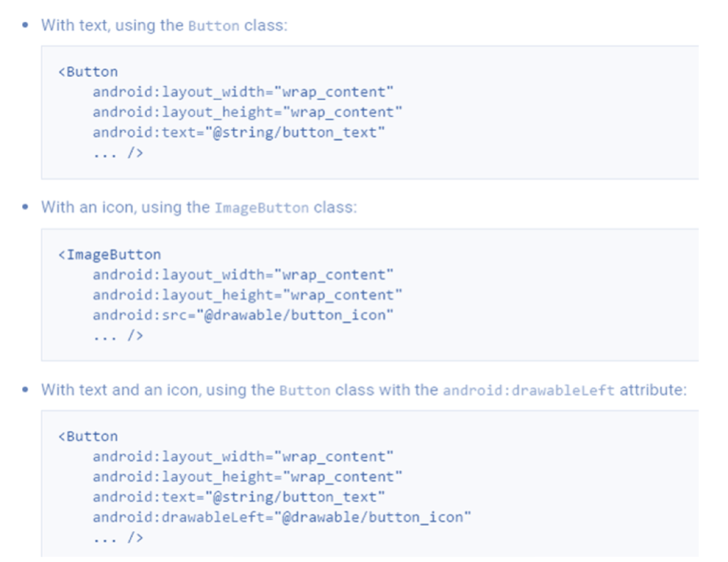Click the inline "Button" code in first bullet
The image size is (728, 562).
(214, 26)
